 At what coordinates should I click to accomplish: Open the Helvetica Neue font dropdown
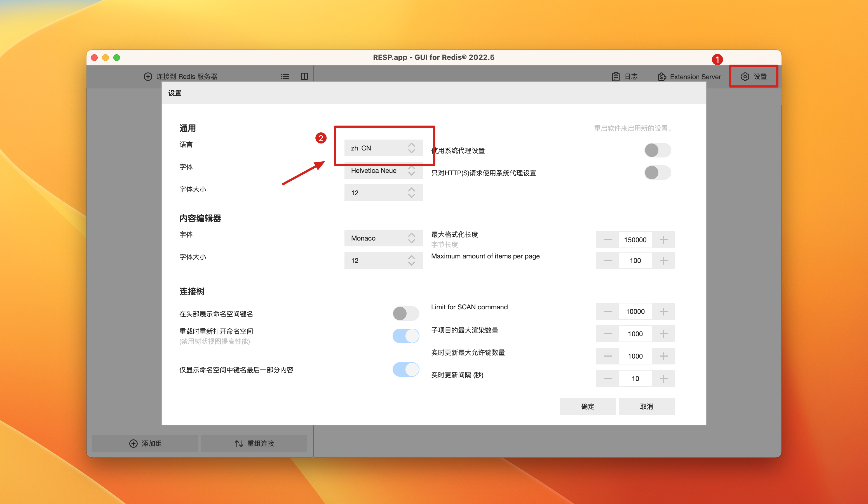[383, 171]
